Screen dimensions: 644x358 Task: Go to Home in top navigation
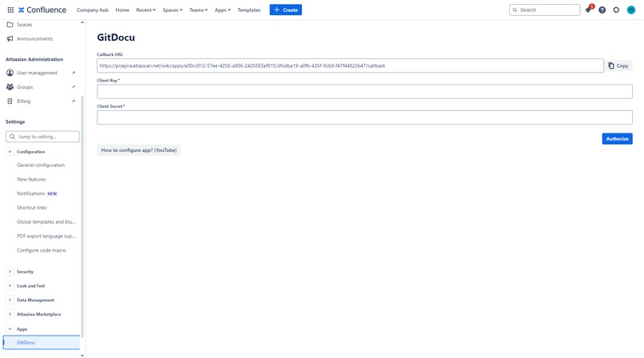coord(122,10)
